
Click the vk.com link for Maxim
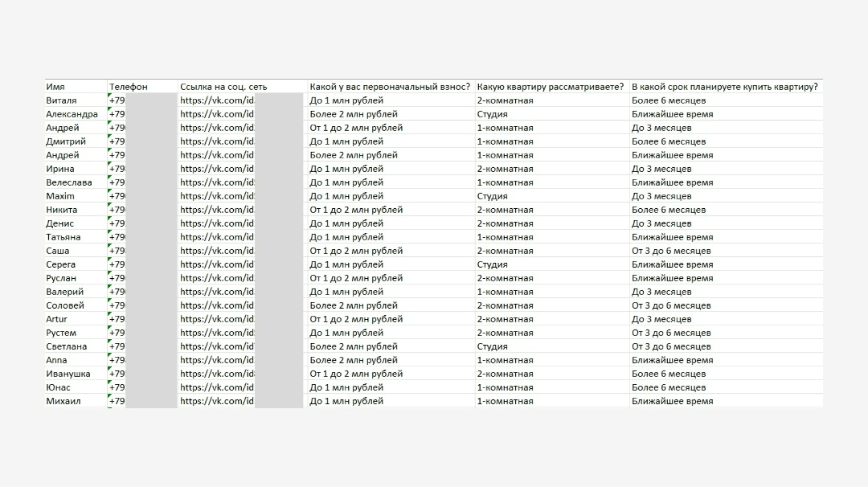[217, 196]
